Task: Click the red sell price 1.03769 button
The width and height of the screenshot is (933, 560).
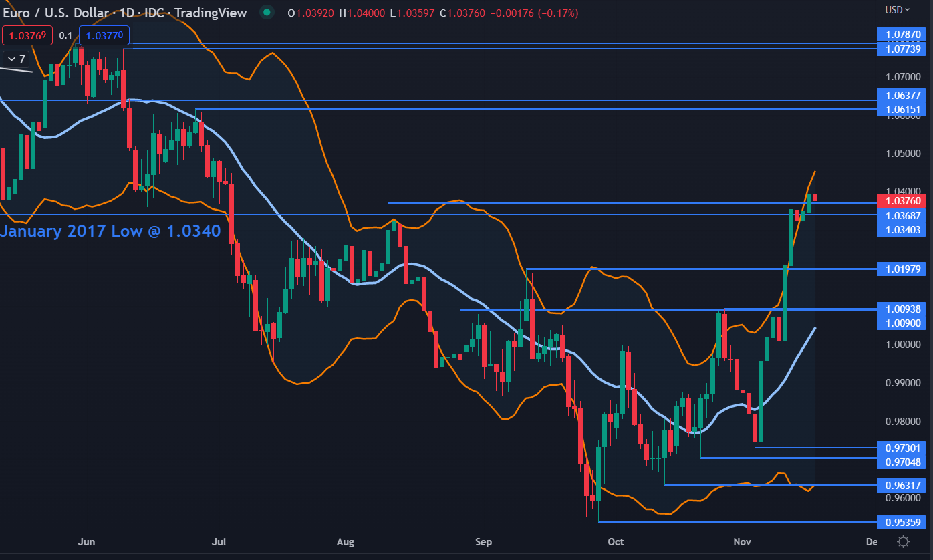Action: pos(27,35)
